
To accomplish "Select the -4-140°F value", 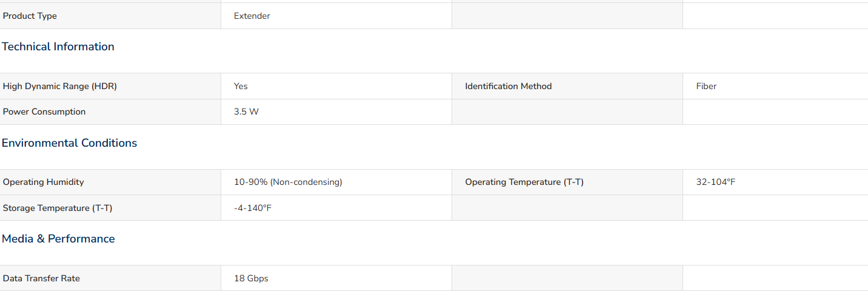I will (252, 208).
